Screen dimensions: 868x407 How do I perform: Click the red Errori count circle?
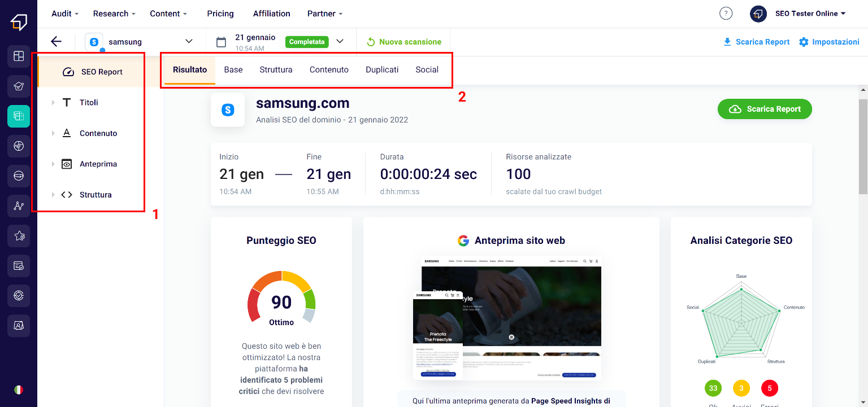(769, 388)
